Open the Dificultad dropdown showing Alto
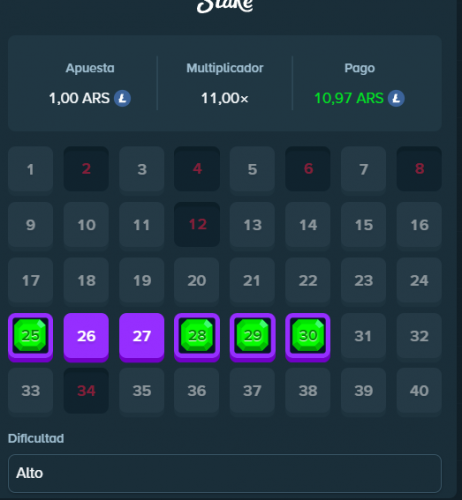 [x=225, y=473]
